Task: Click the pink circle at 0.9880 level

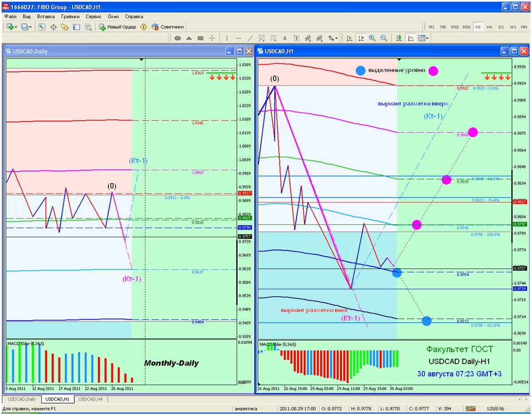Action: point(473,132)
